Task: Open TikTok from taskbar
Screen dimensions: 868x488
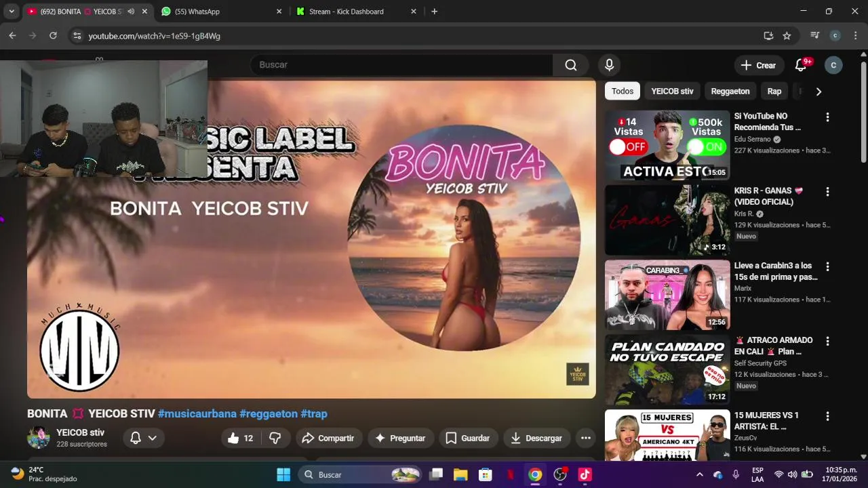Action: (585, 474)
